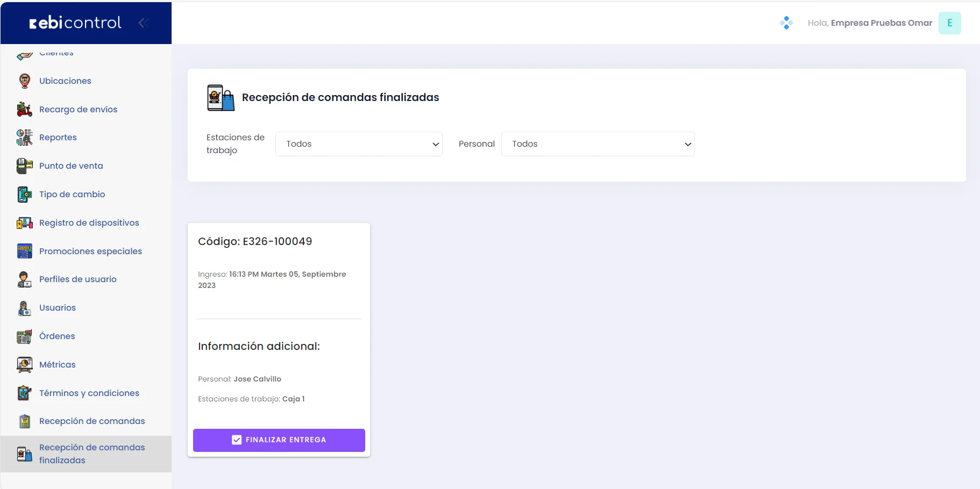Click the Recargo de envíos scooter icon
Viewport: 980px width, 489px height.
click(24, 109)
